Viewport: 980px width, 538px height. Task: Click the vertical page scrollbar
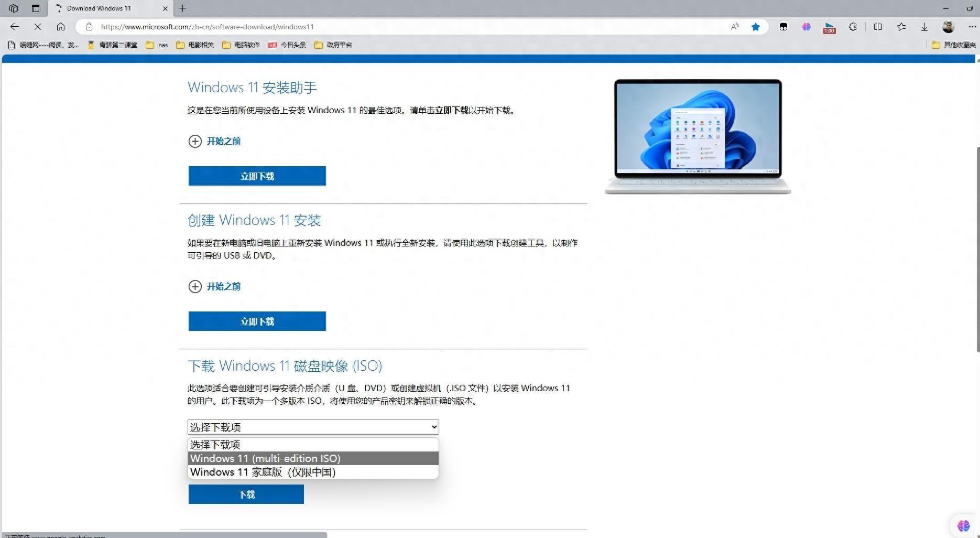978,249
